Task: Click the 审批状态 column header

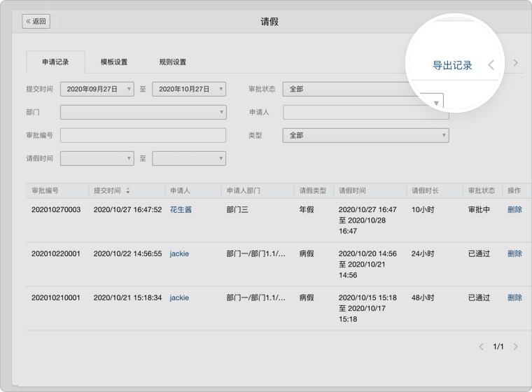Action: [482, 190]
